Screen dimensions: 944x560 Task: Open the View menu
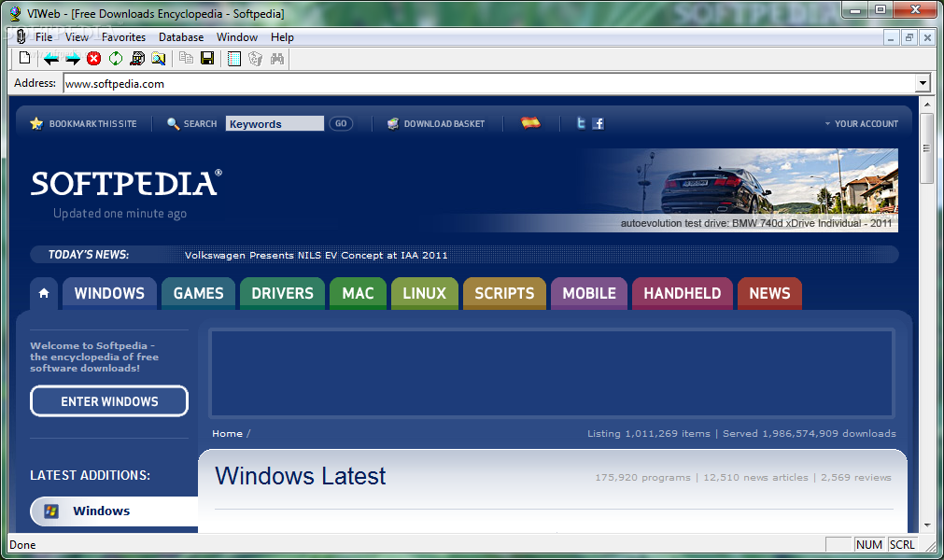coord(77,37)
